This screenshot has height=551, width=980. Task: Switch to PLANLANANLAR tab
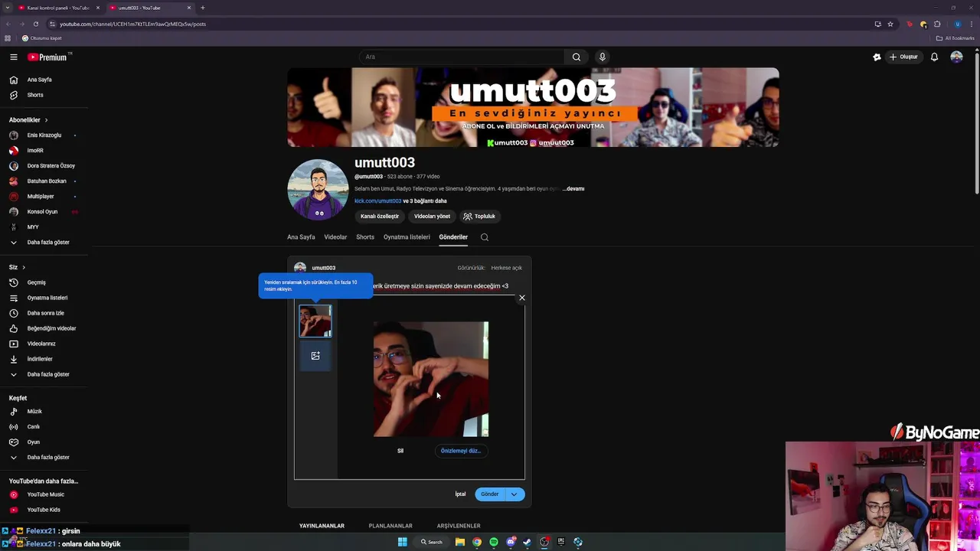[390, 526]
